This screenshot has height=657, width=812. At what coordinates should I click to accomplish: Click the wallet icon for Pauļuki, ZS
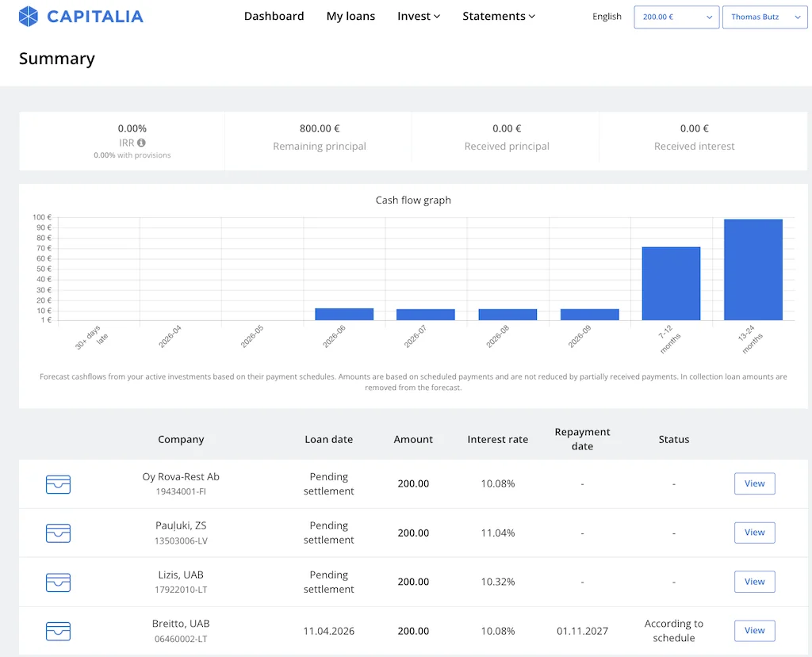point(58,533)
